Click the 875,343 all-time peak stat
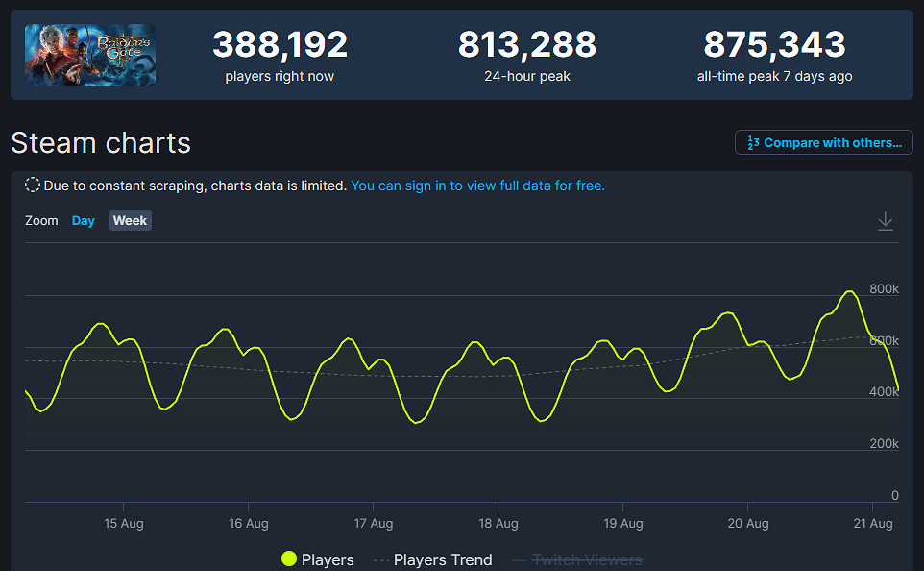The image size is (924, 571). 774,43
